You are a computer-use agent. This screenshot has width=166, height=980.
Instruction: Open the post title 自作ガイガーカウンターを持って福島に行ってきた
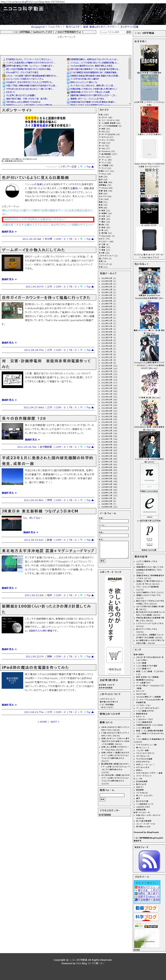click(46, 298)
